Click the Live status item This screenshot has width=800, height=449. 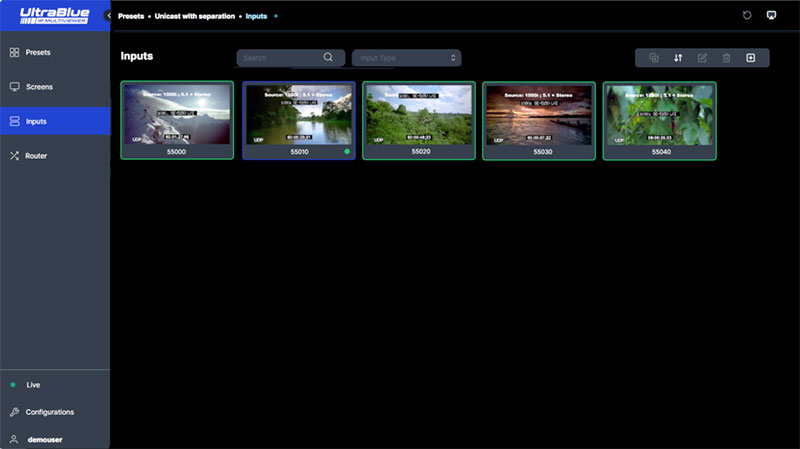55,385
